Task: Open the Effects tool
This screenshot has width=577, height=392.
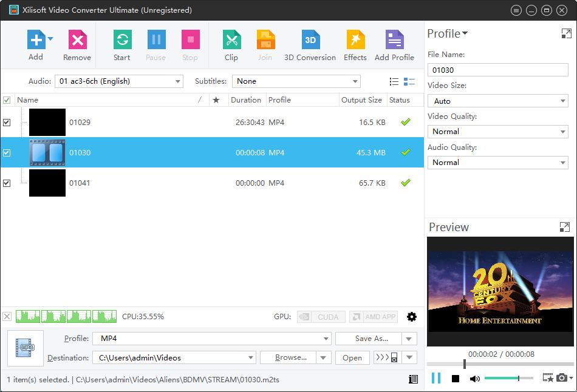Action: pyautogui.click(x=355, y=41)
